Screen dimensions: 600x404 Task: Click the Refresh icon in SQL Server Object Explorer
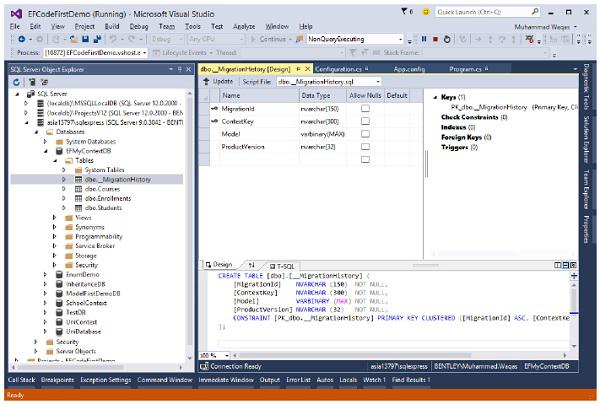pyautogui.click(x=15, y=82)
